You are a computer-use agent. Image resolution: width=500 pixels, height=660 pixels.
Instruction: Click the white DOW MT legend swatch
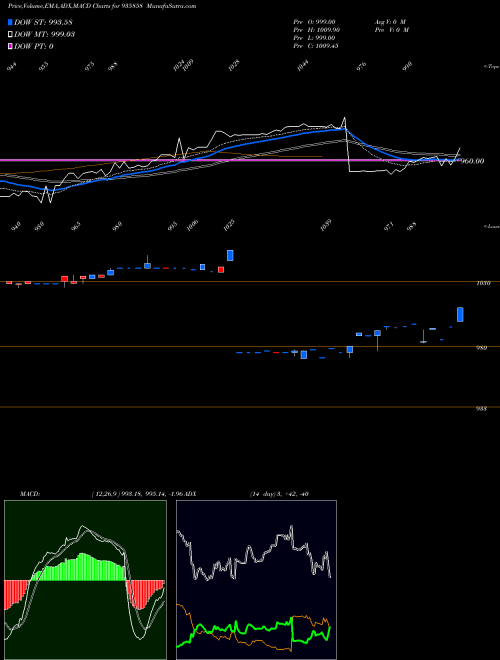[11, 34]
